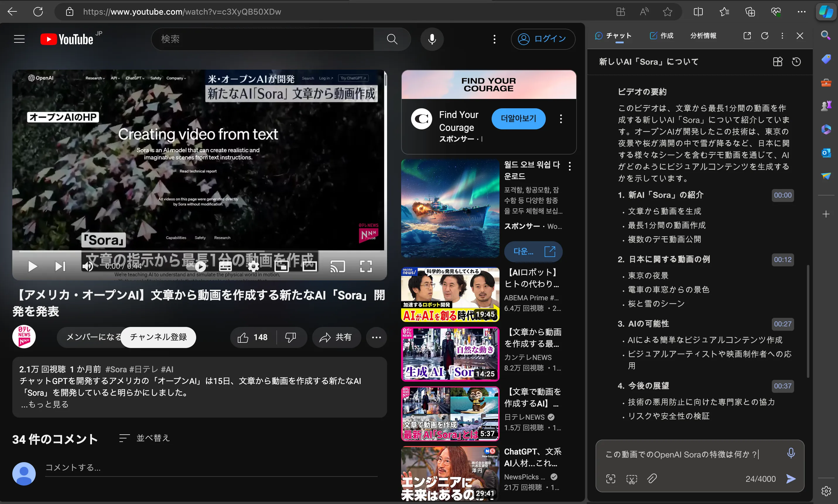Switch to the 作成 compose tab
The image size is (838, 504).
pos(661,36)
